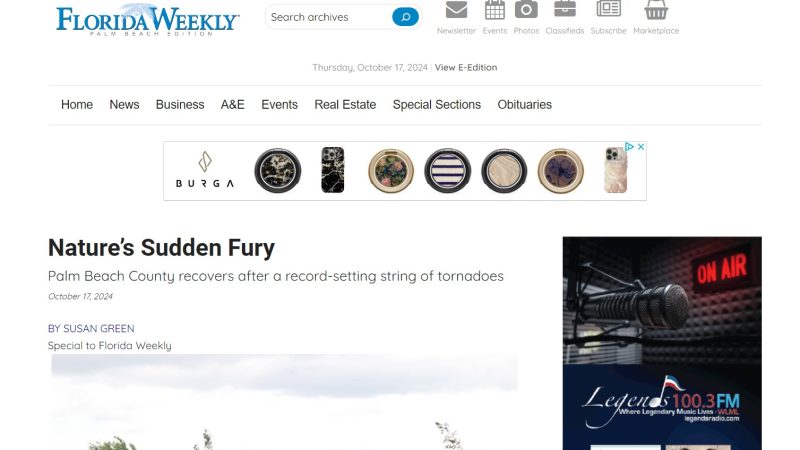Open the Special Sections menu
This screenshot has height=450, width=800.
(437, 105)
